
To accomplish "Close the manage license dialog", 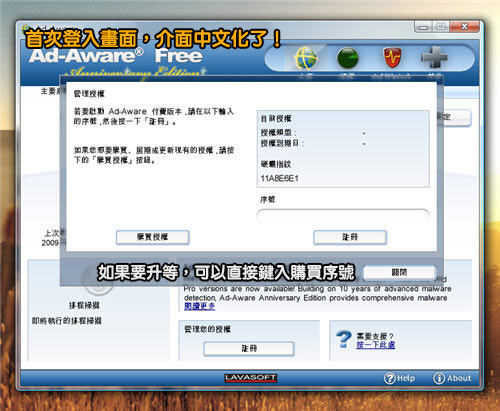I will coord(399,273).
